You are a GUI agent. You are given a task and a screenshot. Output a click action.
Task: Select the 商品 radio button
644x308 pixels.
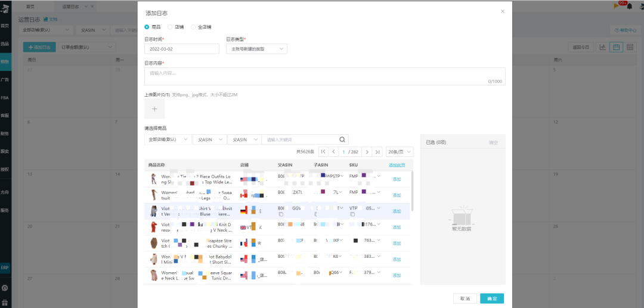click(x=147, y=27)
